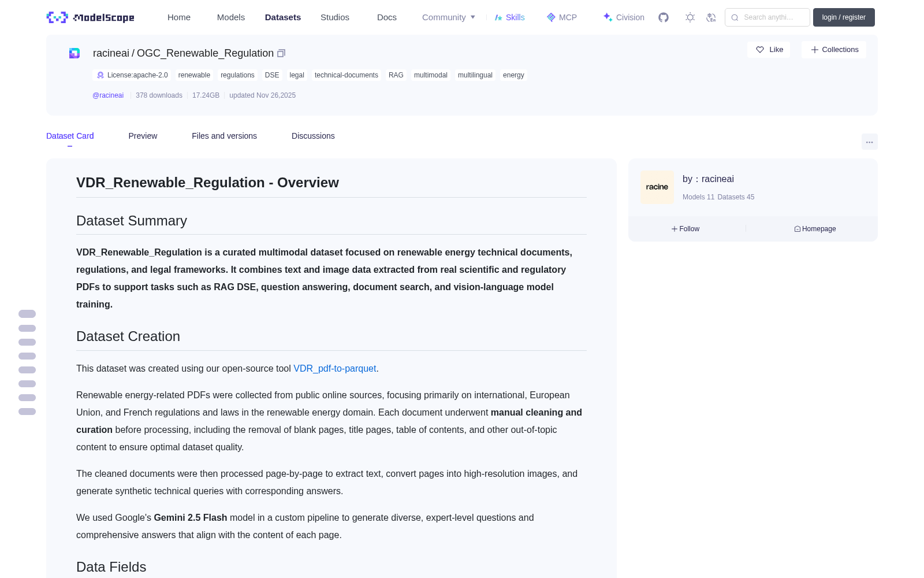Click 'Models 11' count text

(698, 197)
